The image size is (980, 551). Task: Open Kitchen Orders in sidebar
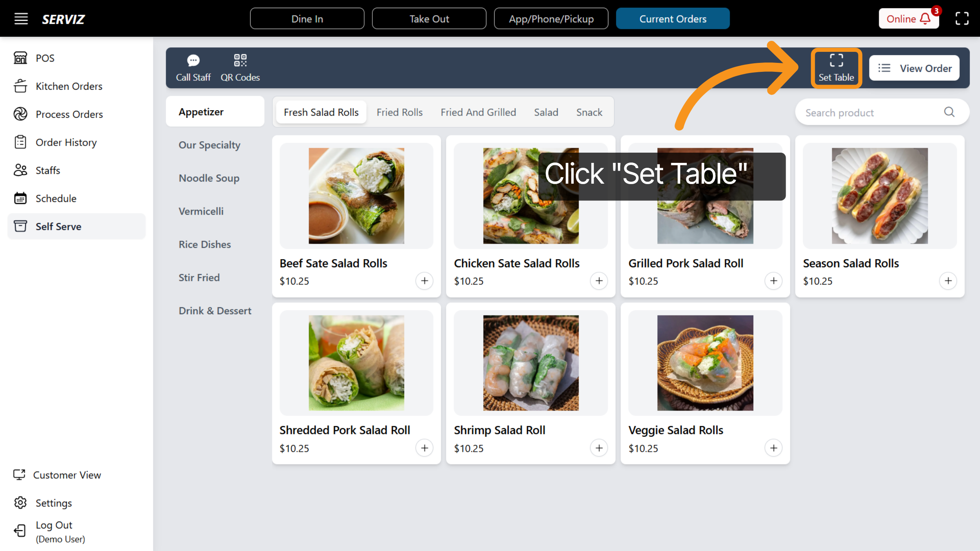[x=69, y=86]
